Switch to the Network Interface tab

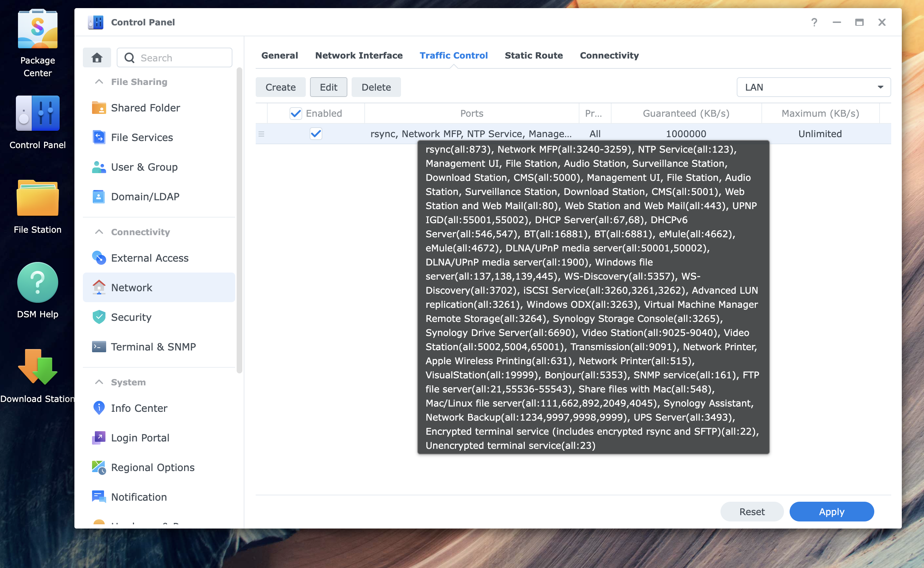(x=358, y=56)
